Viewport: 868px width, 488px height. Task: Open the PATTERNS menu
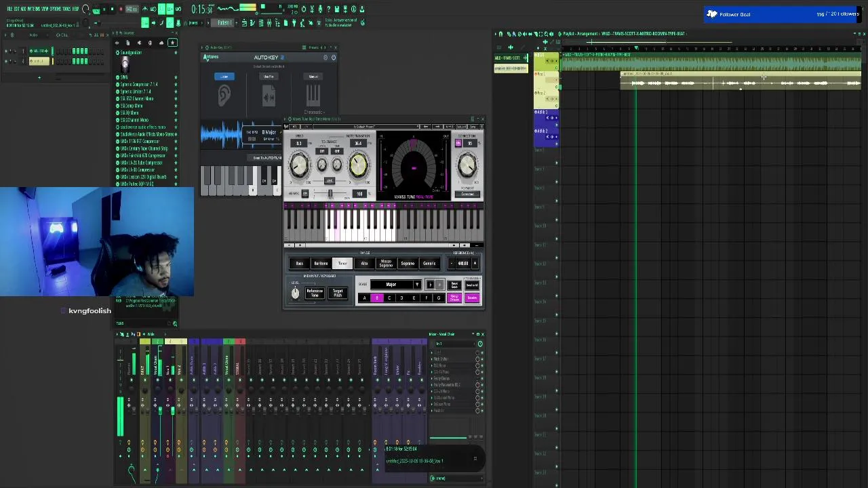click(x=33, y=9)
